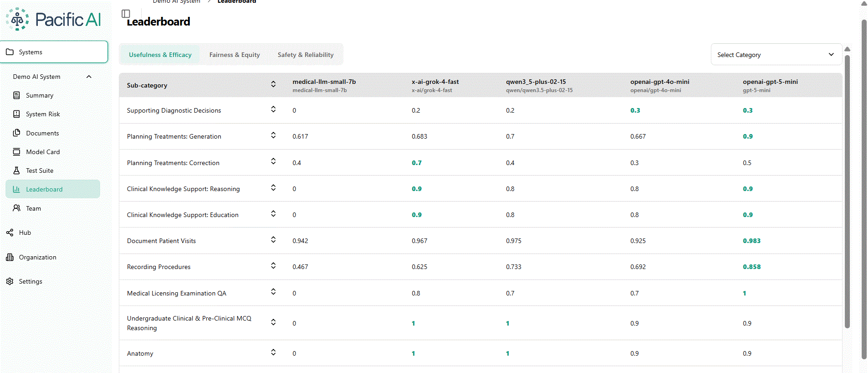Expand Supporting Diagnostic Decisions row
The width and height of the screenshot is (868, 373).
click(x=273, y=109)
